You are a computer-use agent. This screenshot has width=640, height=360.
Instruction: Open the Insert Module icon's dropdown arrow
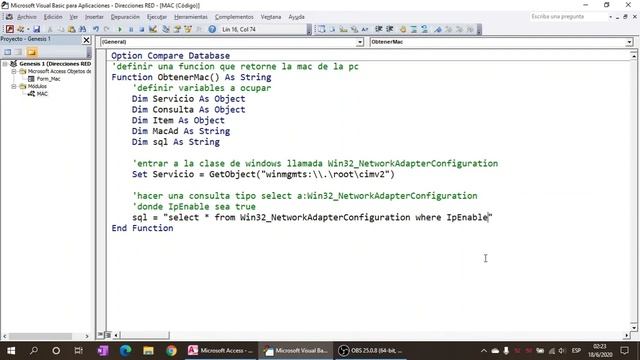pos(28,29)
